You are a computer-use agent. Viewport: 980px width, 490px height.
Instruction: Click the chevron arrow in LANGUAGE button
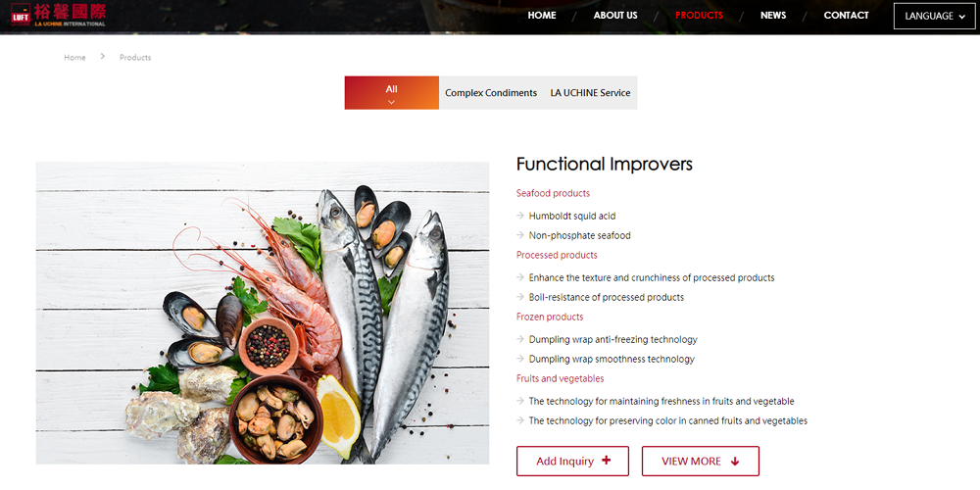click(x=961, y=17)
